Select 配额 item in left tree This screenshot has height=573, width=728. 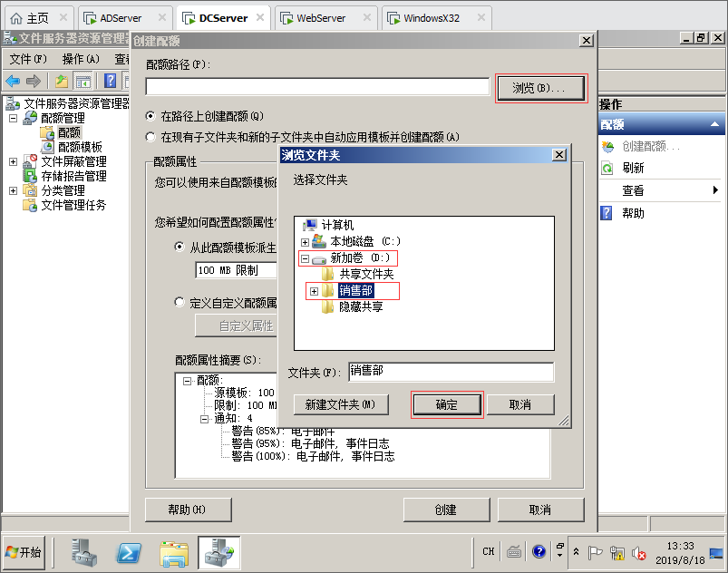click(x=69, y=132)
